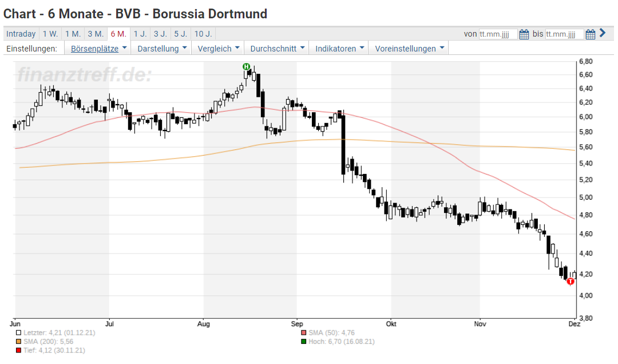
Task: Click the 'SMA (50): 4,76' legend text
Action: tap(331, 333)
